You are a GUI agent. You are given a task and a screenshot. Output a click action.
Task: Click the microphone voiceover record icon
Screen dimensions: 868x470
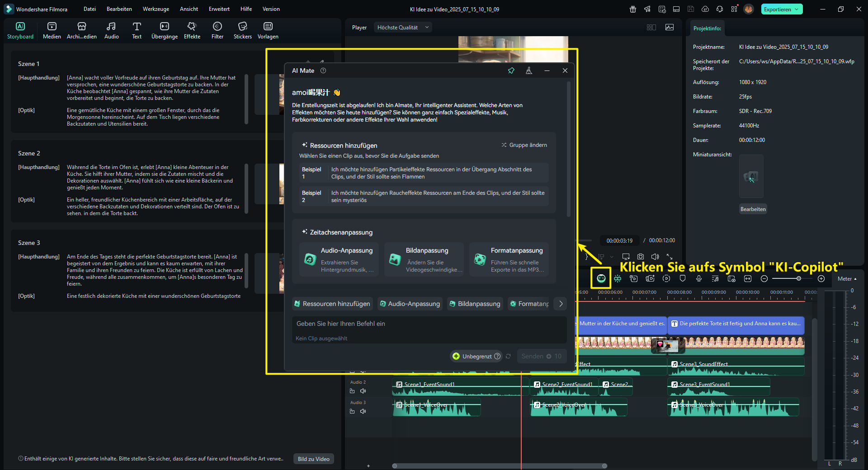[699, 278]
